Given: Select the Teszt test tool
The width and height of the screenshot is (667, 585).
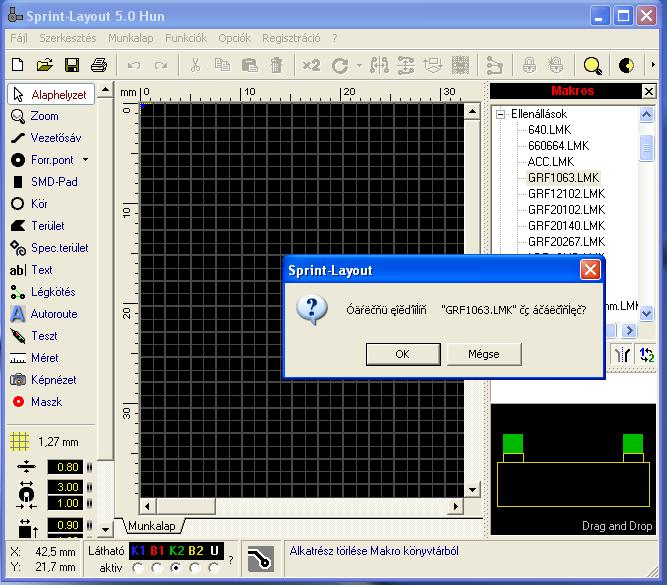Looking at the screenshot, I should (34, 336).
